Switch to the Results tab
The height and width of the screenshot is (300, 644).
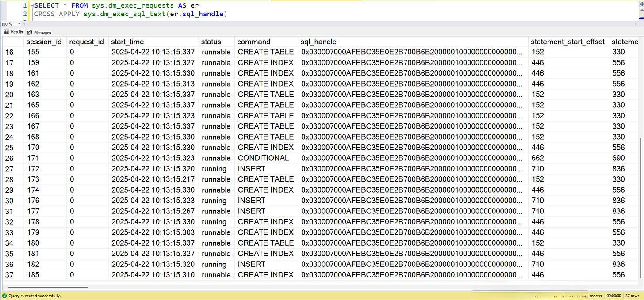(14, 32)
